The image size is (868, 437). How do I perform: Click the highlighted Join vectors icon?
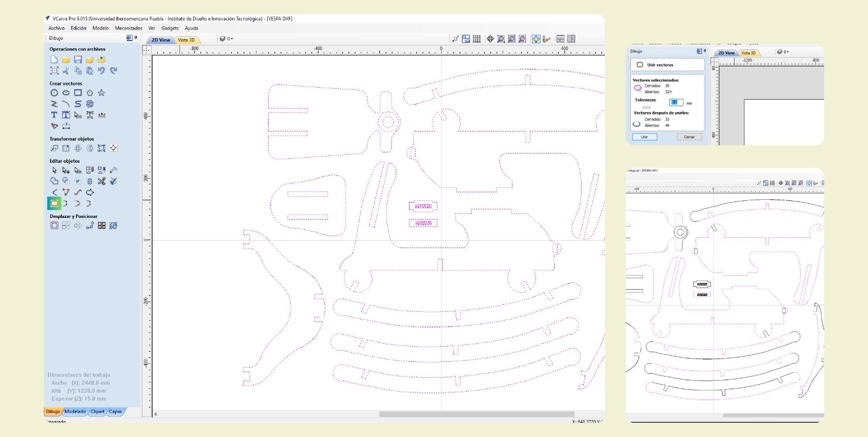(54, 203)
